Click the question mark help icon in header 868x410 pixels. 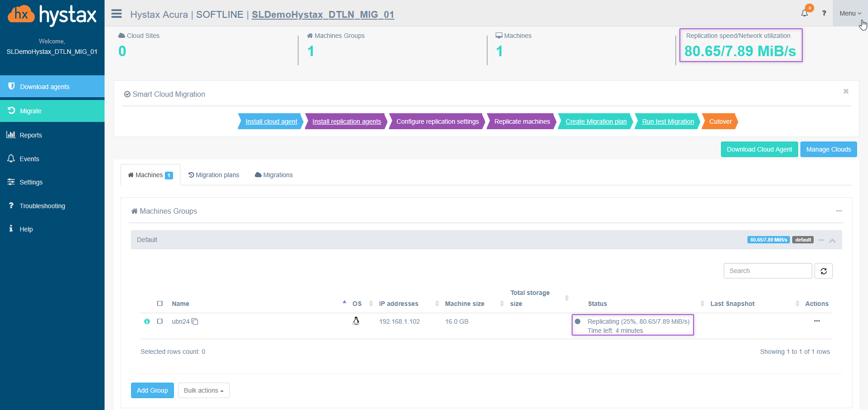(x=824, y=13)
